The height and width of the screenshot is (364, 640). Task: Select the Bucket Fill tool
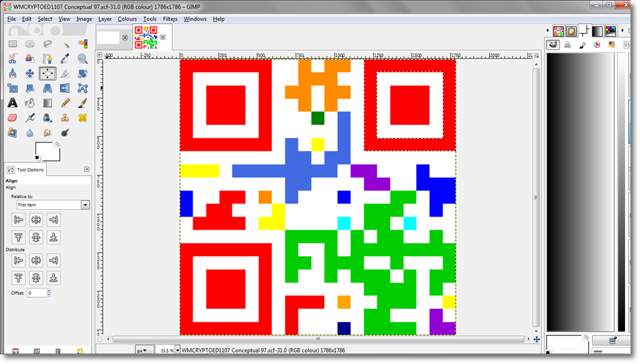click(30, 103)
